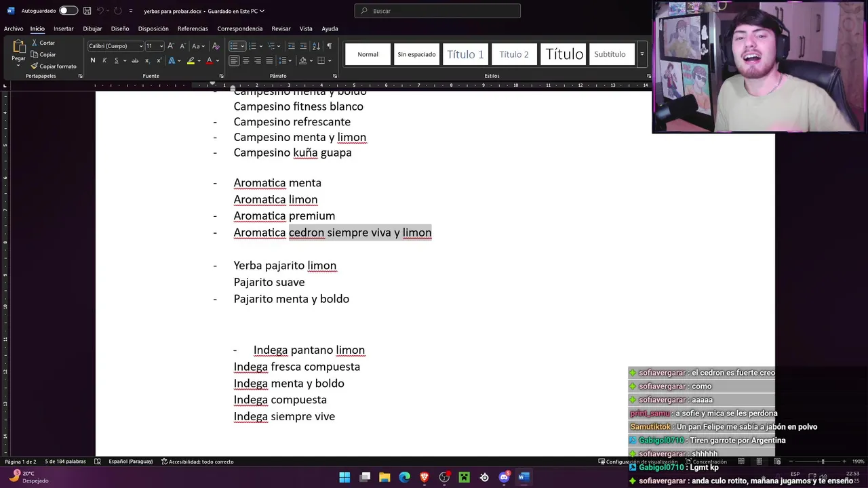Toggle the Autoguardado switch
Image resolution: width=868 pixels, height=488 pixels.
click(68, 11)
